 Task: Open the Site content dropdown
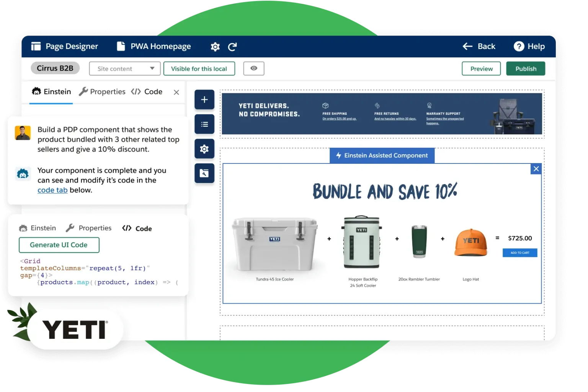(x=125, y=69)
